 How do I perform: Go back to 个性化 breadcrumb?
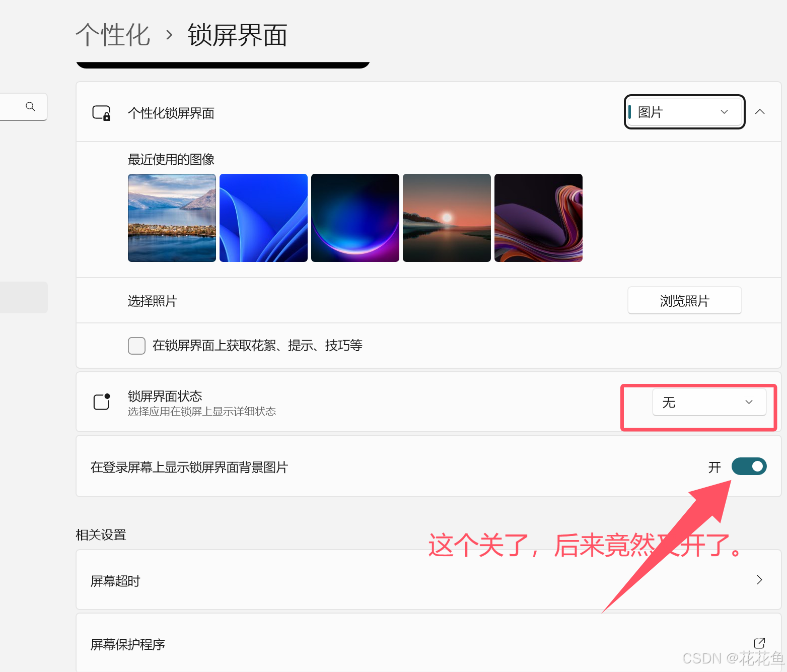(x=113, y=35)
